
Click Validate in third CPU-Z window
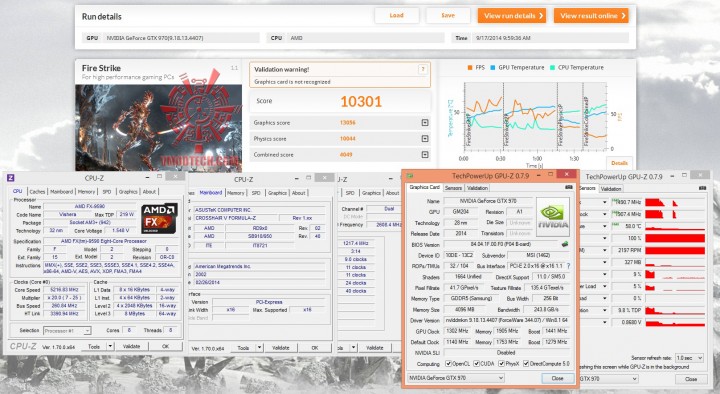[375, 348]
